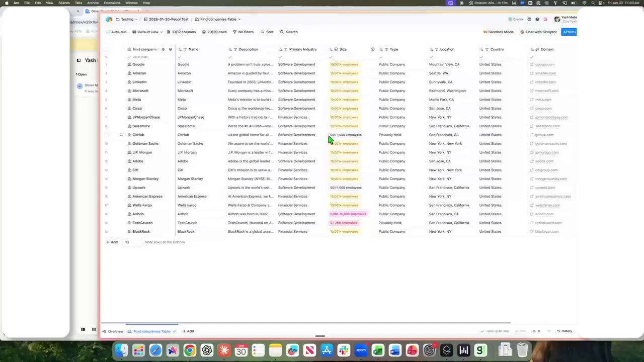The width and height of the screenshot is (644, 362).
Task: Open Zoom from the Dock
Action: point(361,350)
